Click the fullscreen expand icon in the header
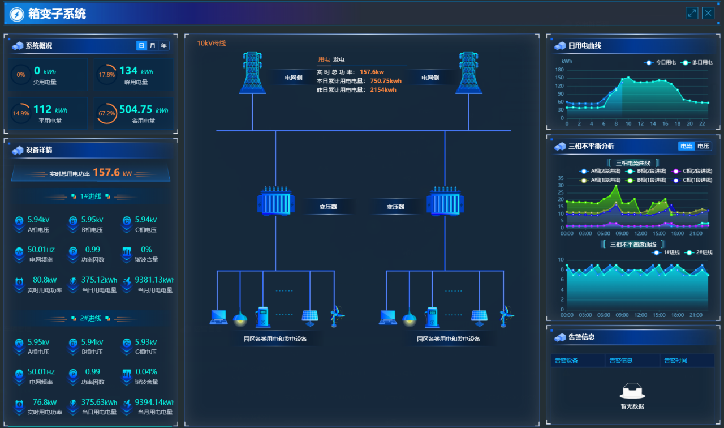This screenshot has height=428, width=724. (692, 13)
